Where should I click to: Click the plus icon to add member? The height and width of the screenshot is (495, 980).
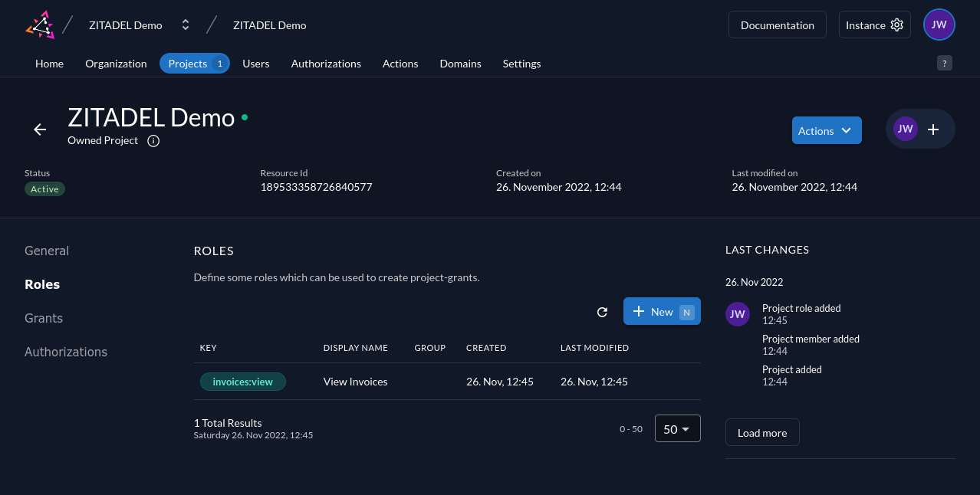click(933, 129)
